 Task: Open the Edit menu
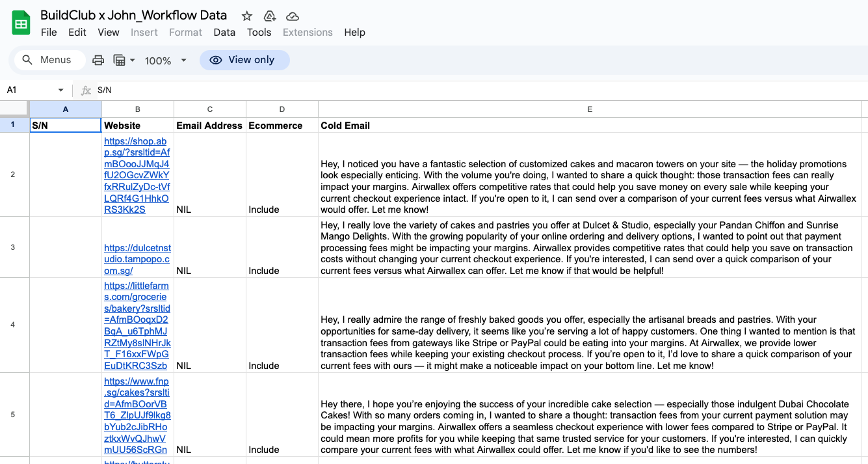[x=77, y=33]
